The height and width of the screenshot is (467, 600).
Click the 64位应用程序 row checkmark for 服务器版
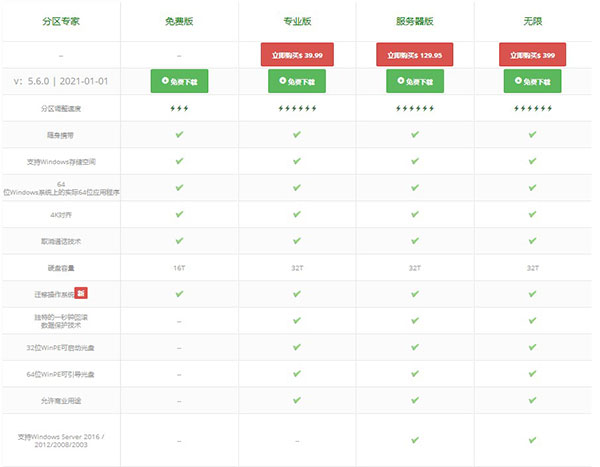[415, 188]
